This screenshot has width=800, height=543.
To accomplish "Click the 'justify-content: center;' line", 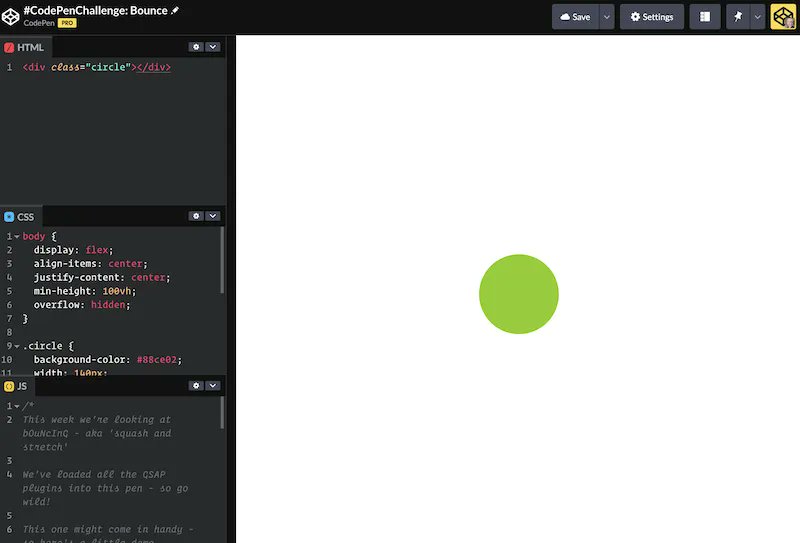I will [x=102, y=278].
